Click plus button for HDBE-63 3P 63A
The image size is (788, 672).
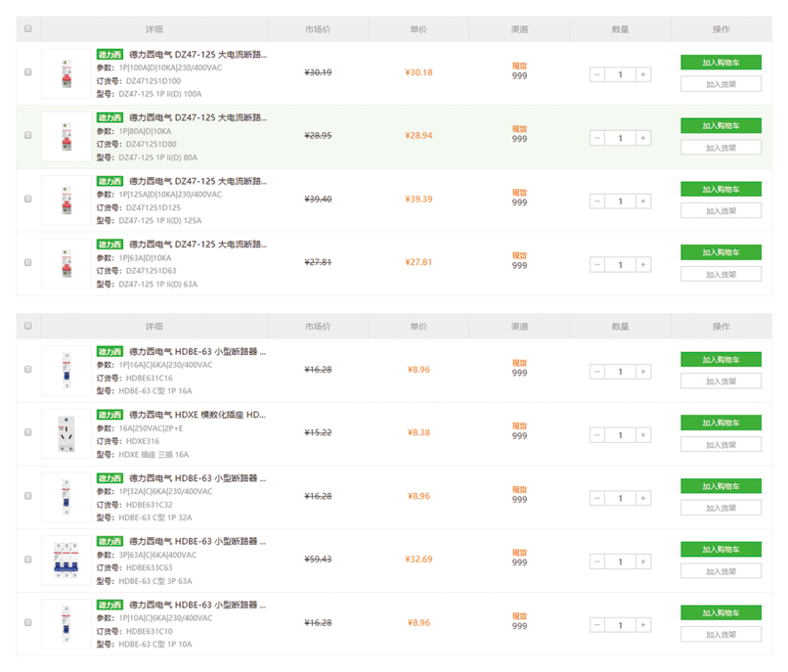tap(642, 561)
